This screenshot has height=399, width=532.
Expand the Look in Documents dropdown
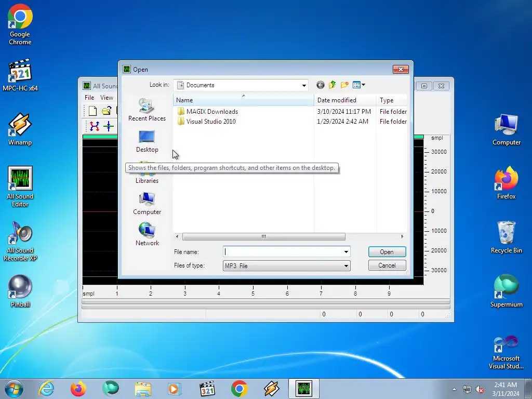304,85
